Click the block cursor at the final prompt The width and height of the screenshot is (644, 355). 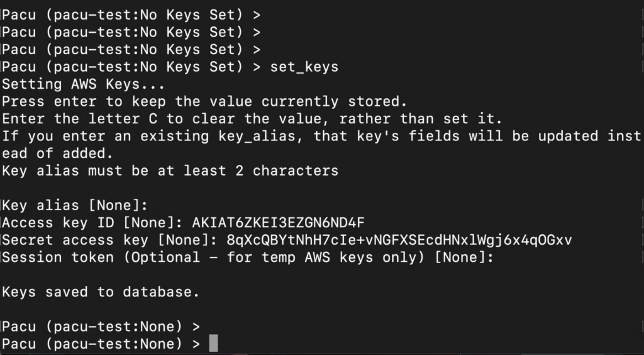[213, 344]
